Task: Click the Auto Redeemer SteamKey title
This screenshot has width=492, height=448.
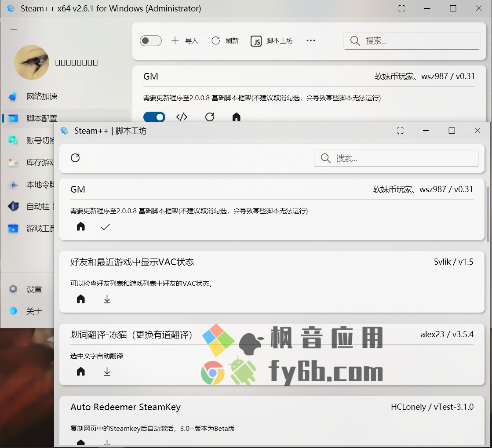Action: point(125,407)
